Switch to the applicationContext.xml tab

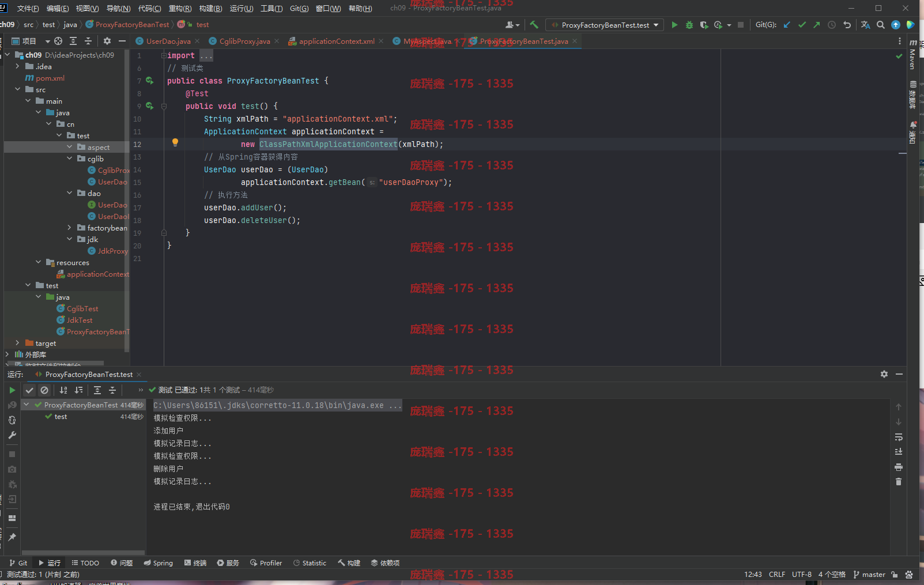337,41
